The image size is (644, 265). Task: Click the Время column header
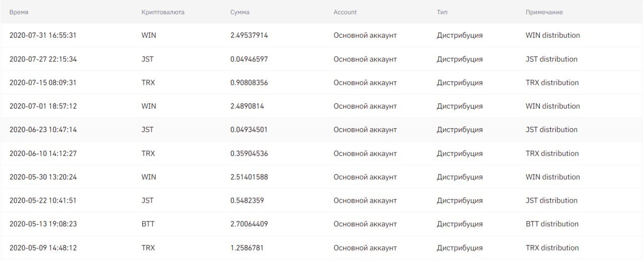[19, 12]
